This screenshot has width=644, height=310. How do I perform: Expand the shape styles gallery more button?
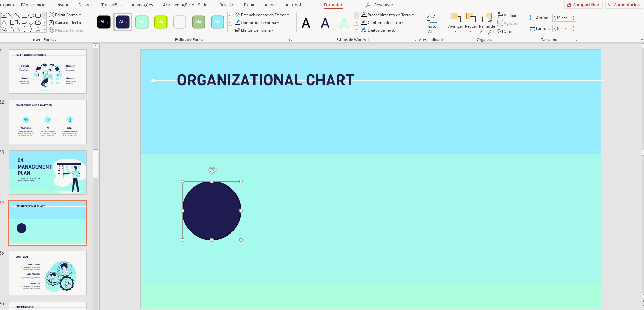(230, 29)
